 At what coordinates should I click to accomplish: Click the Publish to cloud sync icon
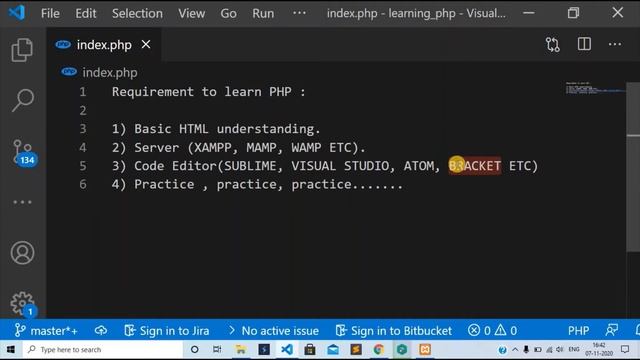(101, 330)
